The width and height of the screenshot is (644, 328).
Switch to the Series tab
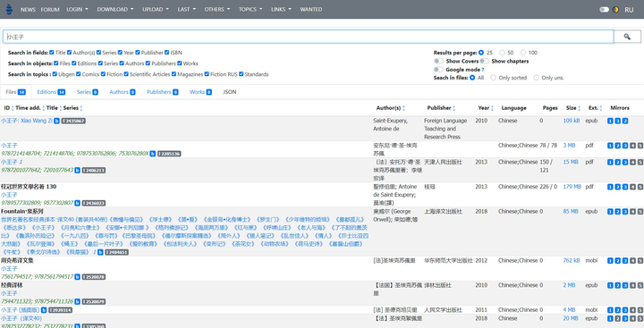pyautogui.click(x=87, y=92)
